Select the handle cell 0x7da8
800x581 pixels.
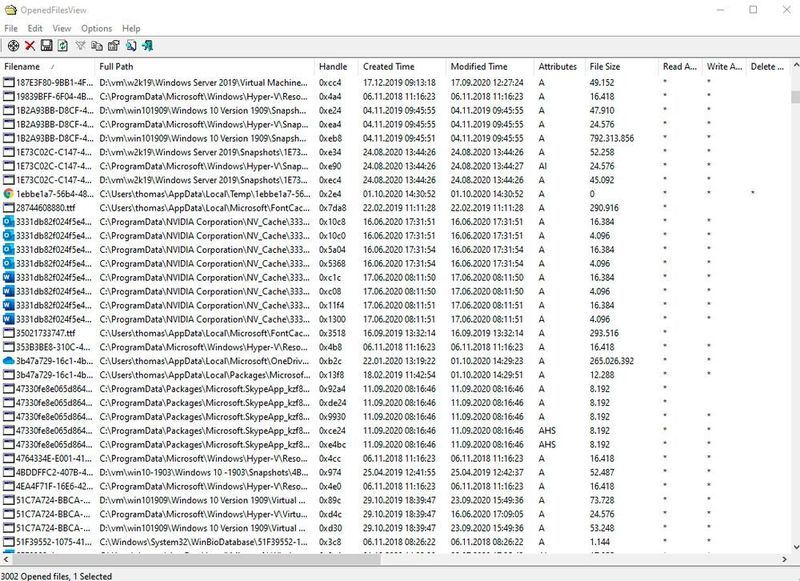click(x=333, y=208)
